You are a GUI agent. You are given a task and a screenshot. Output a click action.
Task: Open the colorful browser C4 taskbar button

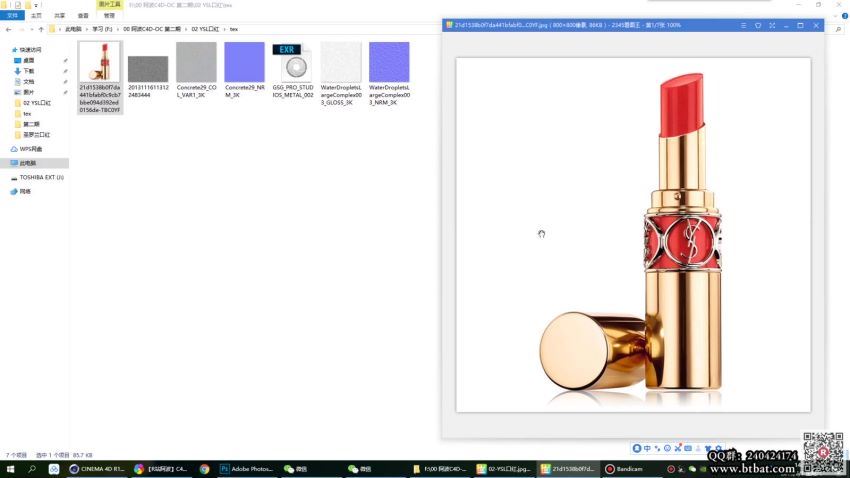[x=162, y=469]
